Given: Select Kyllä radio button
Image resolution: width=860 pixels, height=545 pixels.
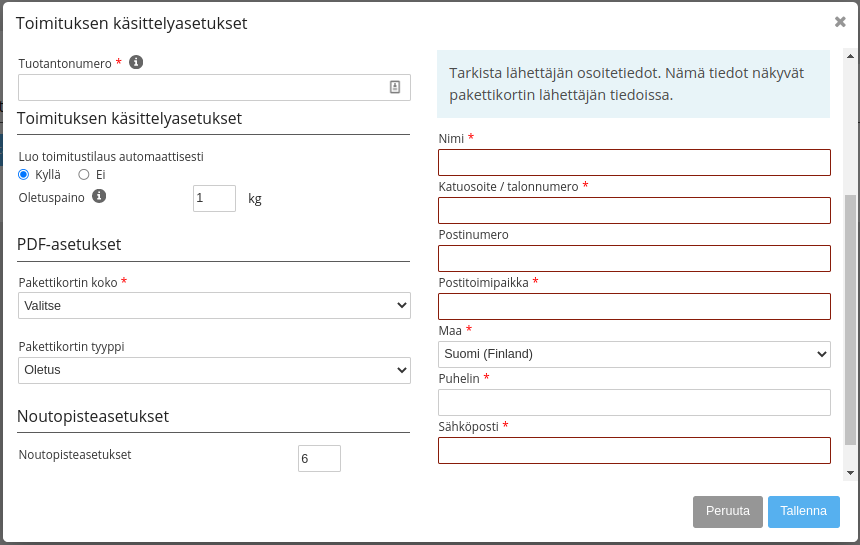Looking at the screenshot, I should click(x=24, y=175).
